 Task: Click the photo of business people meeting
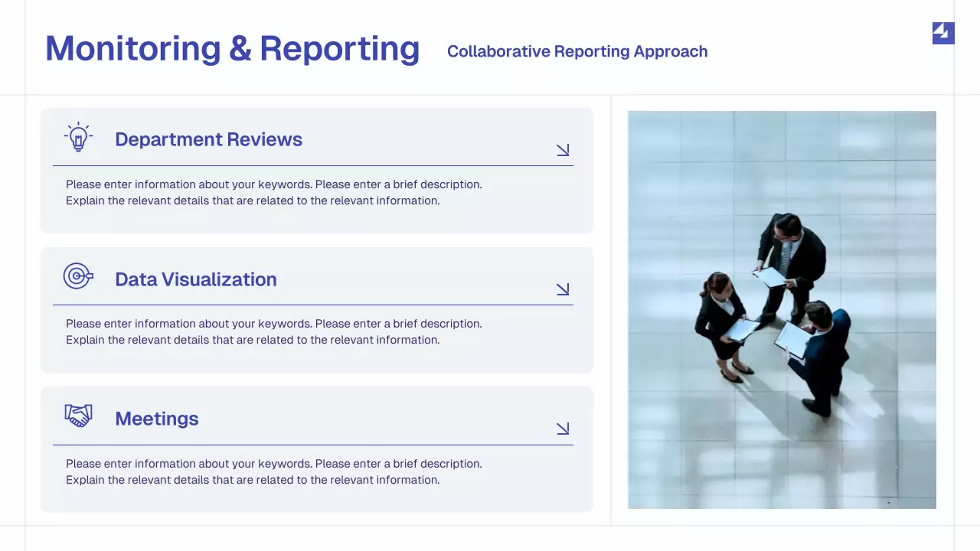[x=782, y=310]
